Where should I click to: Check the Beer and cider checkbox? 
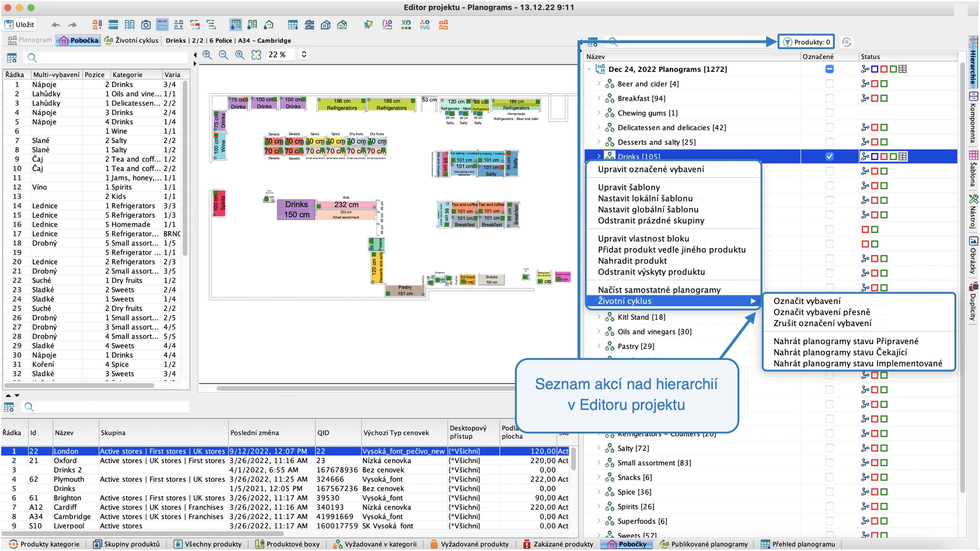[829, 83]
